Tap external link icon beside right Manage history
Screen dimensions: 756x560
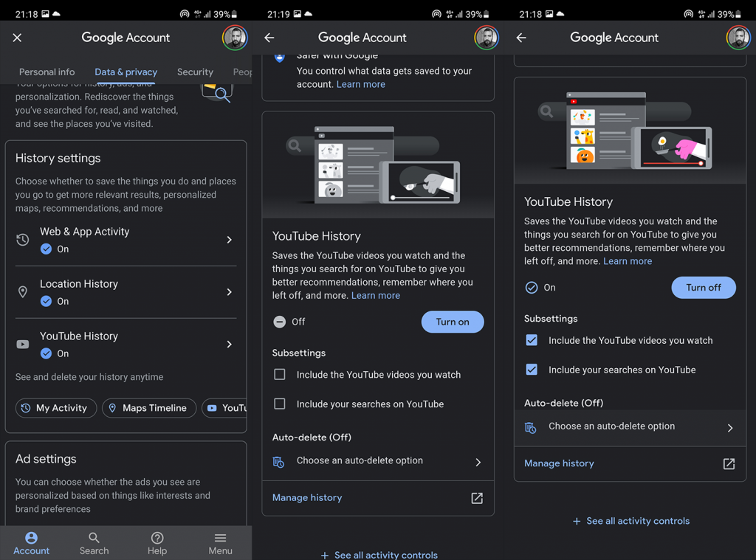pos(729,464)
